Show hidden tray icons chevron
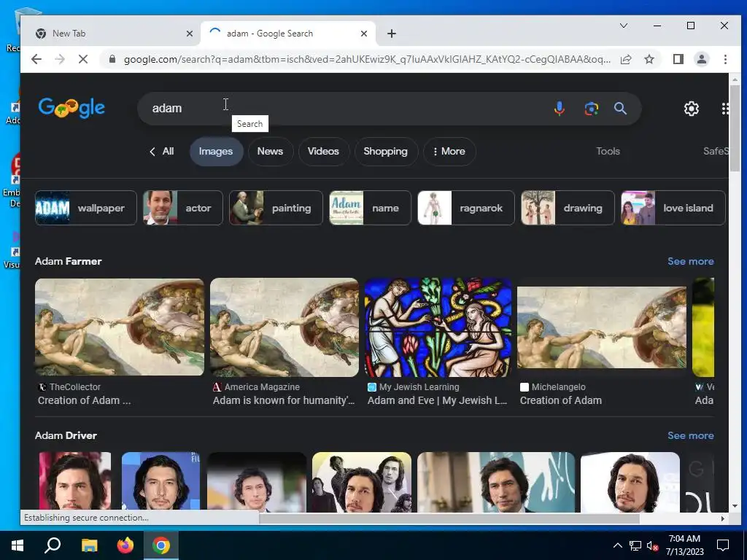The width and height of the screenshot is (747, 560). (617, 545)
